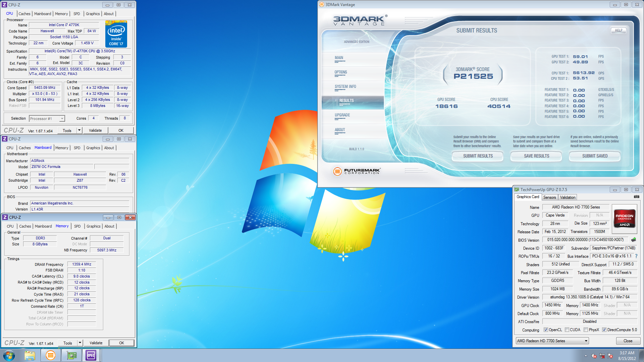Open UPGRADE in the 3DMark Vantage sidebar
This screenshot has height=362, width=644.
pyautogui.click(x=353, y=116)
